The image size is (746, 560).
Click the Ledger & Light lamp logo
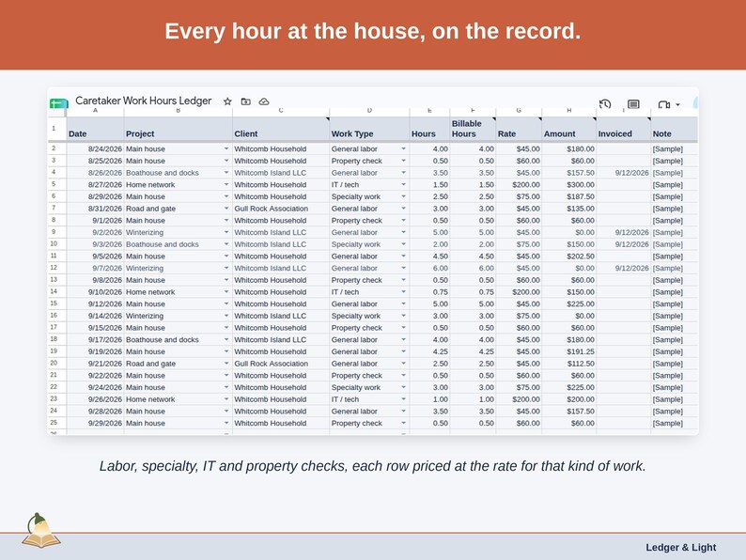(x=41, y=531)
